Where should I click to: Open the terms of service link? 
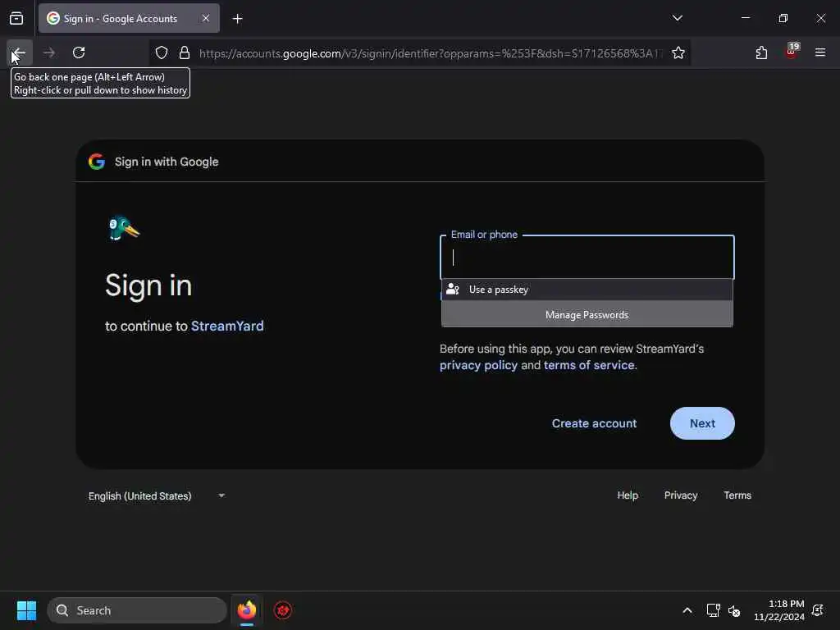click(589, 365)
